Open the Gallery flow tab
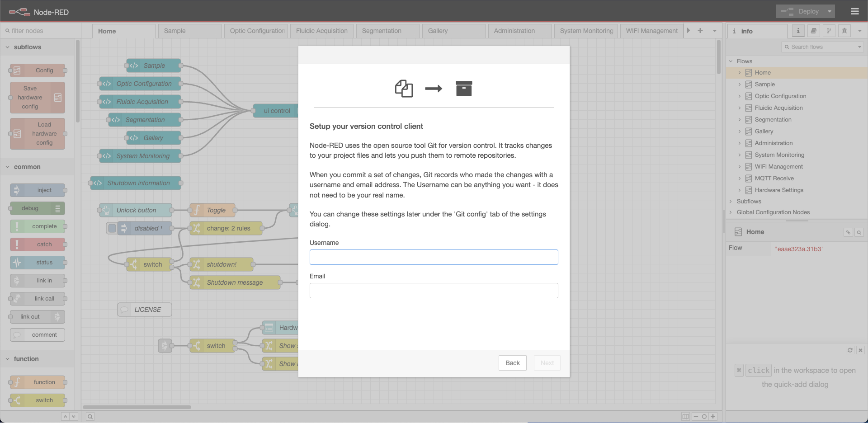 point(453,31)
